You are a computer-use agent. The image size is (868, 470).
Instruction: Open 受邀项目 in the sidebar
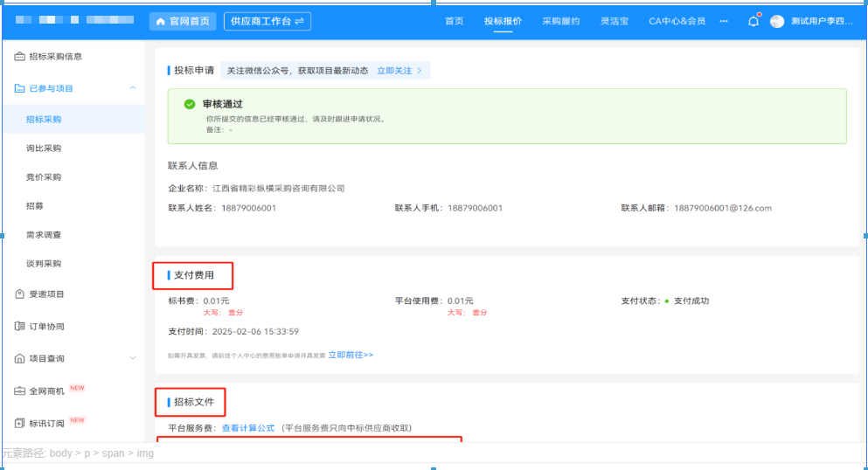tap(46, 294)
